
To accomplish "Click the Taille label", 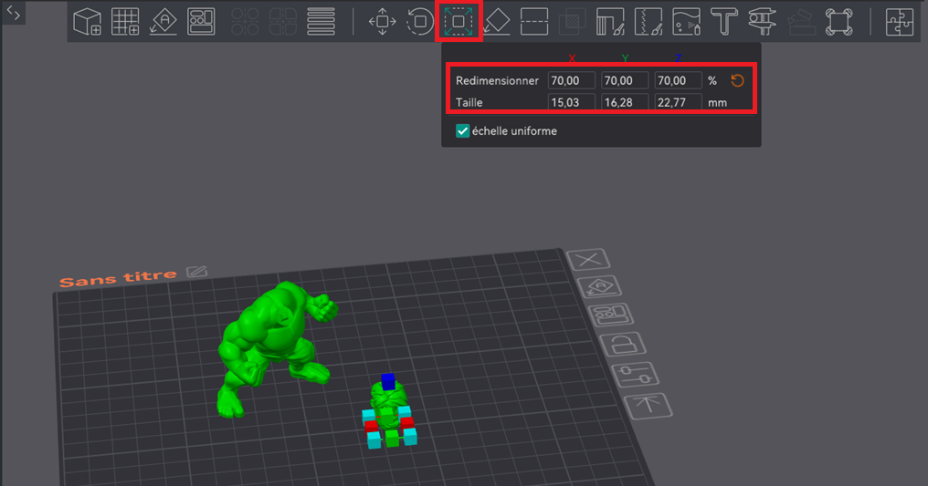I will tap(469, 102).
